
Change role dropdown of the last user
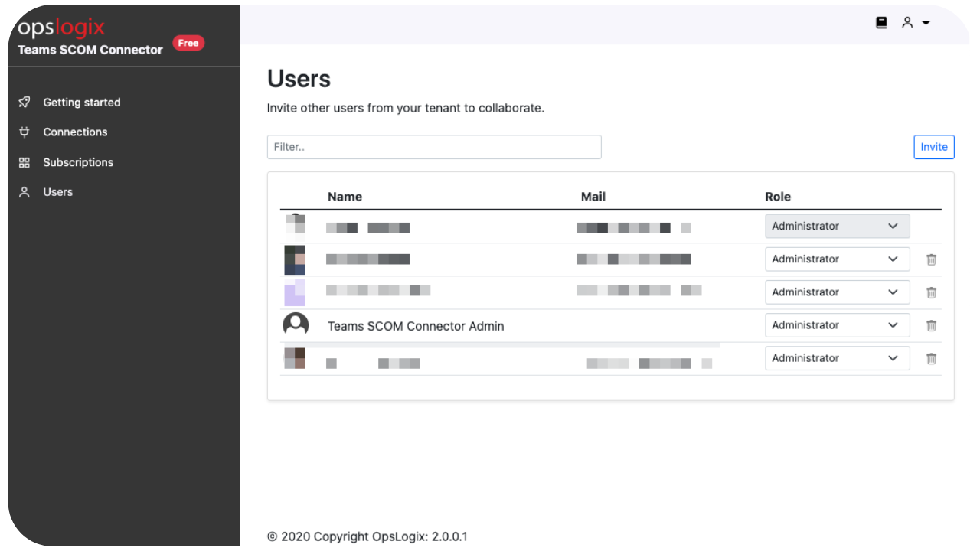(x=837, y=358)
